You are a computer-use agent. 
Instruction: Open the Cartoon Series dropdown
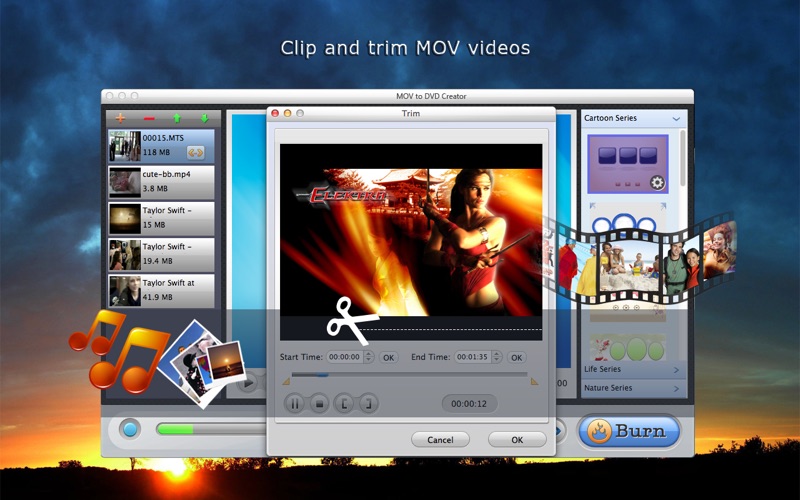point(632,118)
